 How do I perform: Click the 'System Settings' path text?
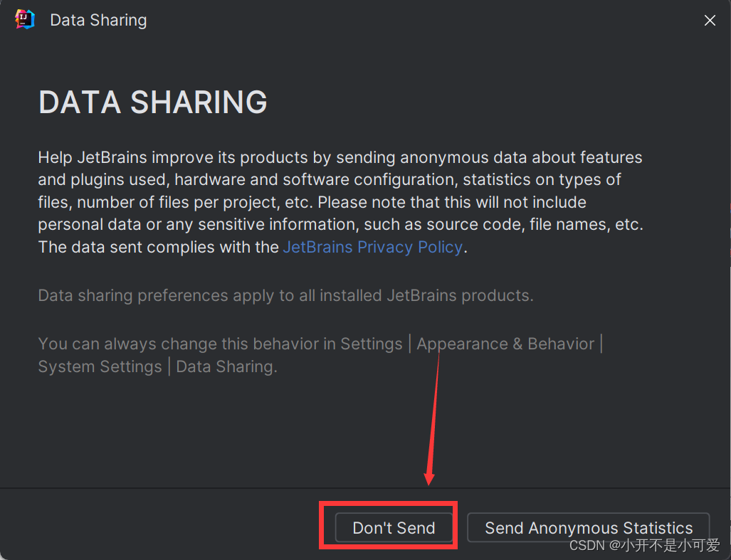(x=100, y=366)
